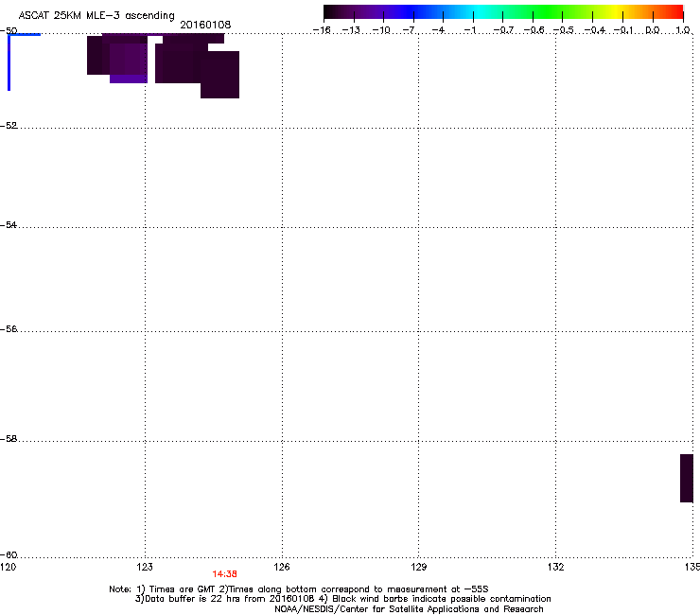Click the -60 latitude axis label
Screen dimensions: 700x615
coord(9,555)
